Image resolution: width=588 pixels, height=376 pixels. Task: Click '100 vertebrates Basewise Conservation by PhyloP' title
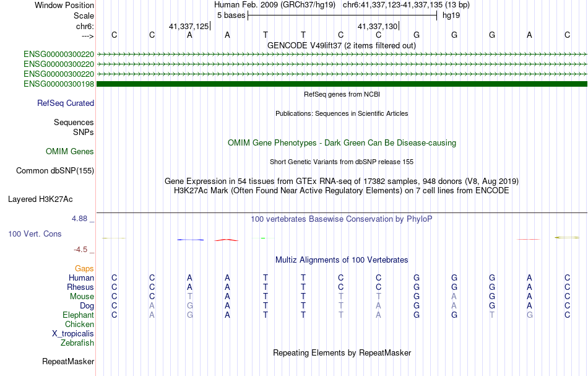point(342,219)
